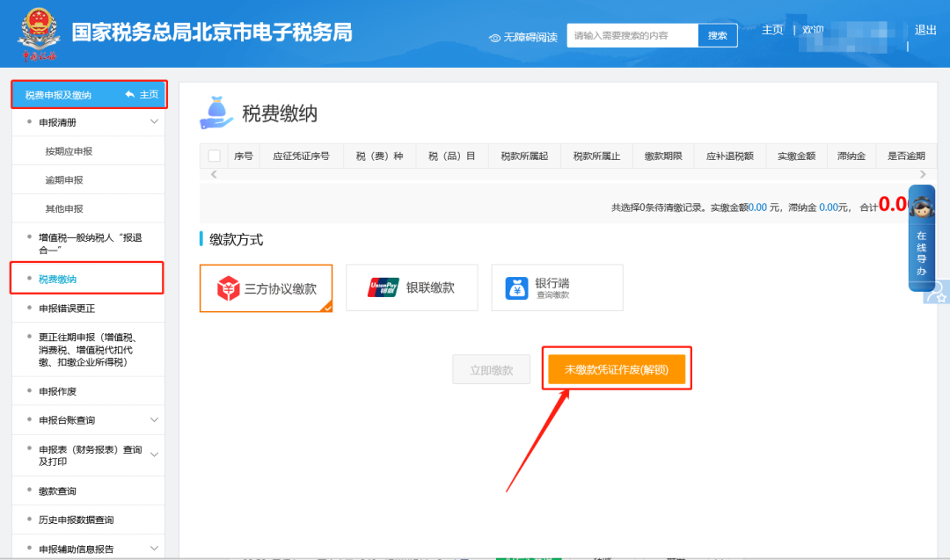Return to 主页 from sidebar header
The height and width of the screenshot is (560, 950).
point(149,94)
